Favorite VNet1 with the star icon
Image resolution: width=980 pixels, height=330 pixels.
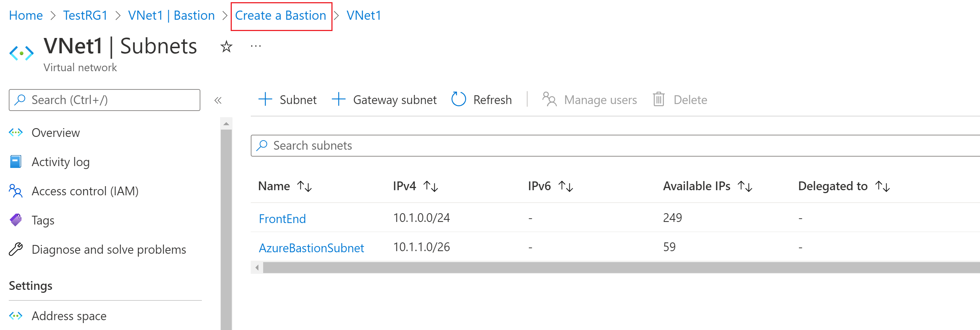226,47
